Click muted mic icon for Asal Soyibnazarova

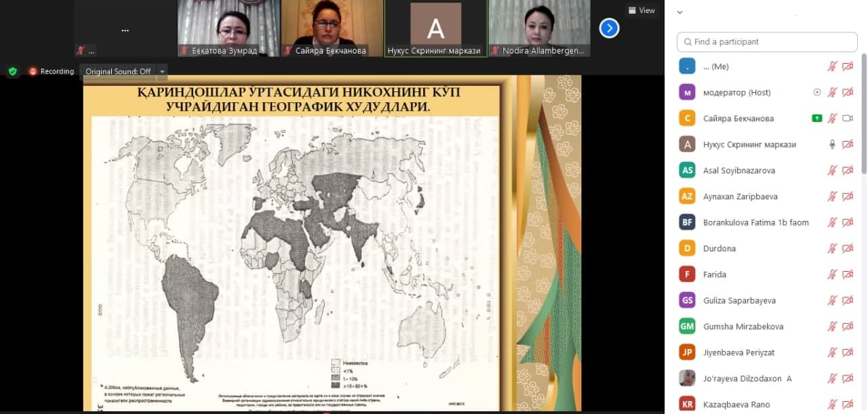pyautogui.click(x=832, y=171)
